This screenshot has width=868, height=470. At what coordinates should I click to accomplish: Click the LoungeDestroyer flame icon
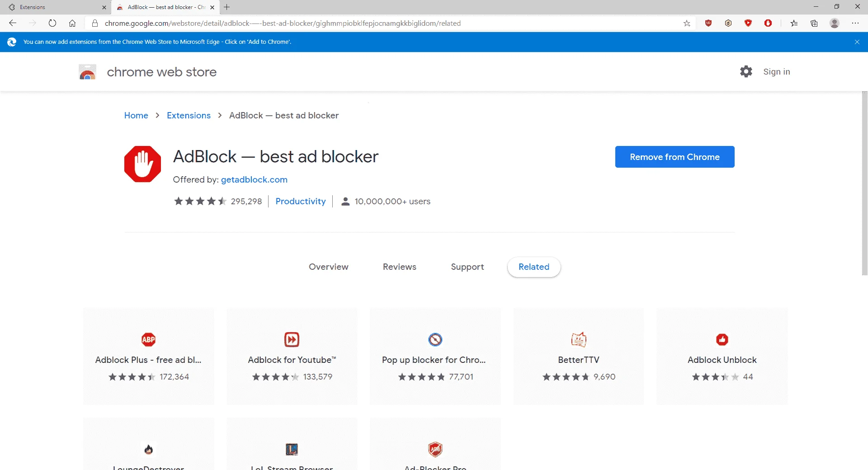coord(148,449)
